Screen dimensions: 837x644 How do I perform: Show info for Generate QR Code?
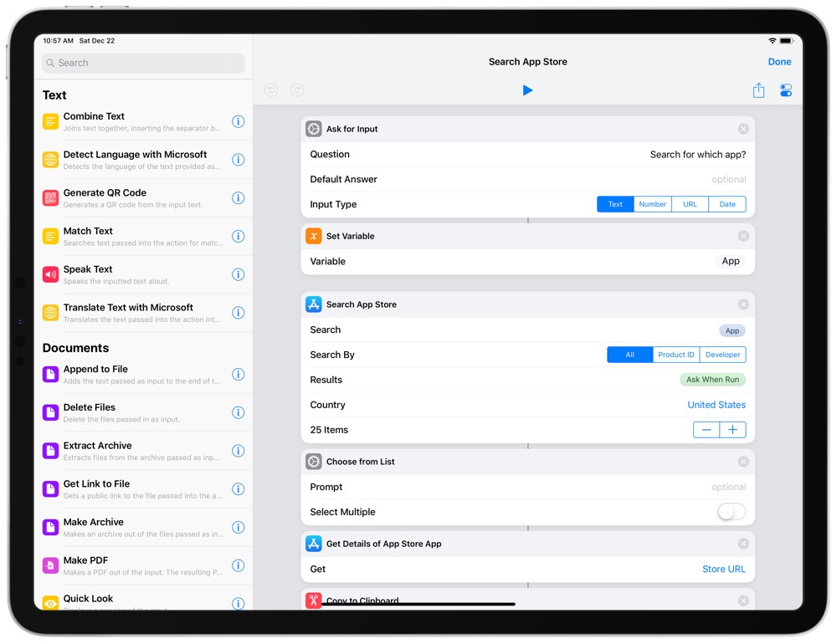coord(238,198)
